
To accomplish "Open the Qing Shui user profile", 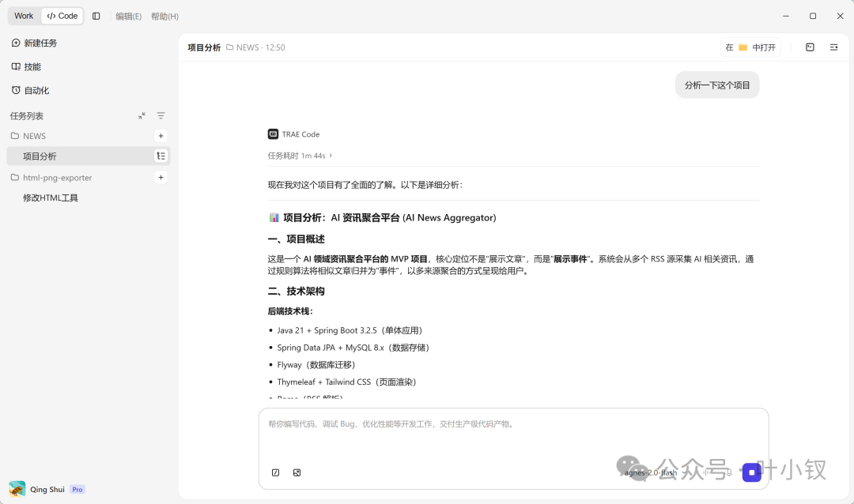I will pyautogui.click(x=37, y=489).
